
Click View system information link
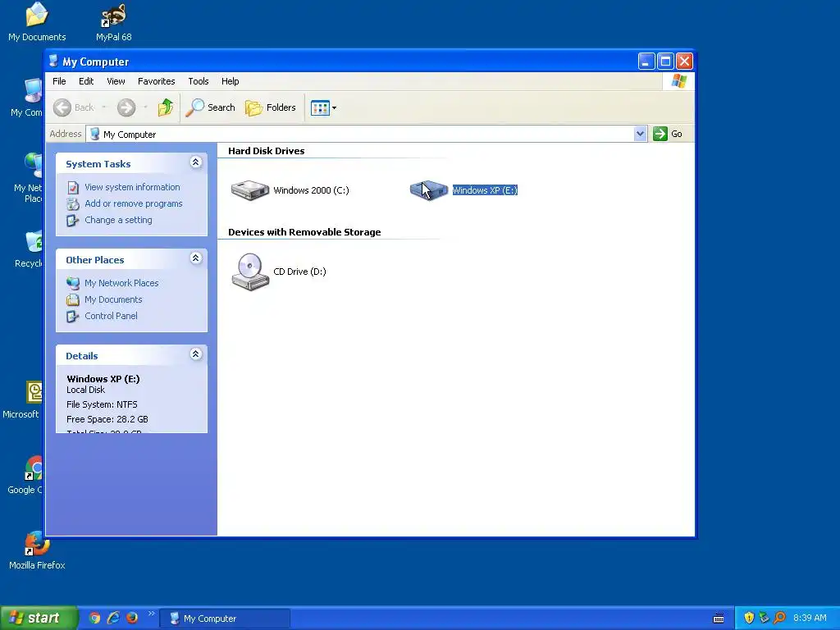pos(132,187)
